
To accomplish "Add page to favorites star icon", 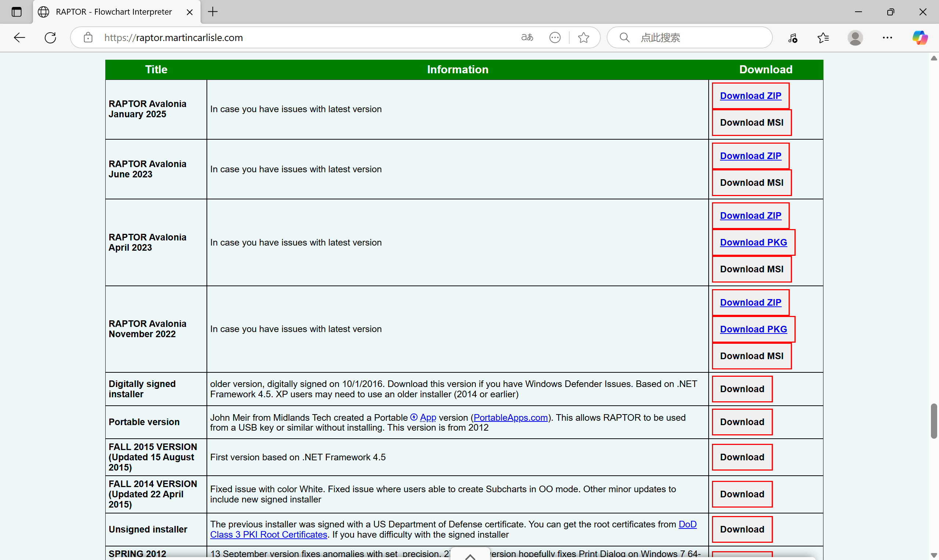I will tap(583, 37).
